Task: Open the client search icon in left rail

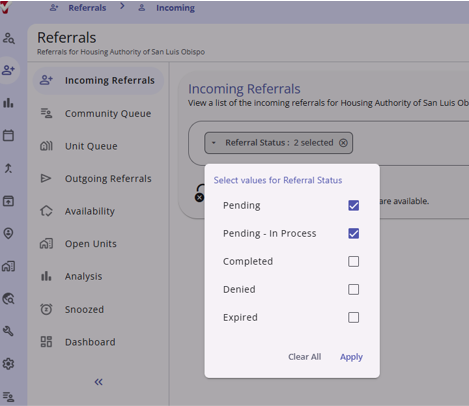Action: click(x=9, y=38)
